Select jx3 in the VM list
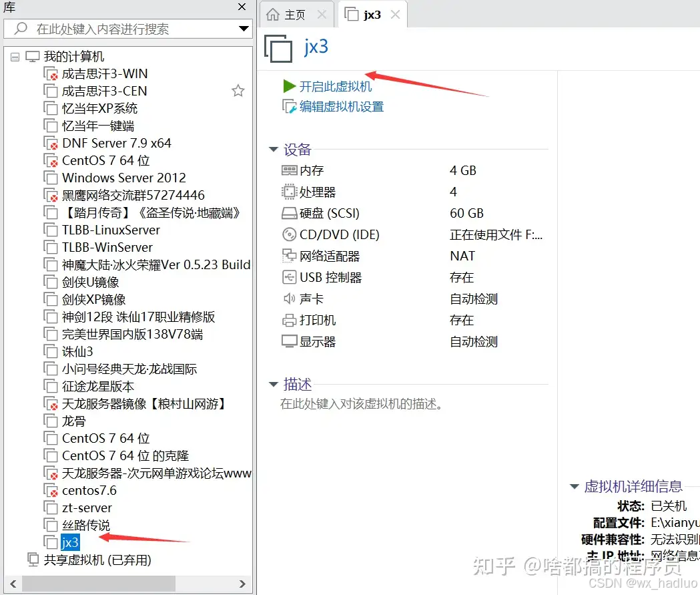This screenshot has width=700, height=595. (70, 542)
